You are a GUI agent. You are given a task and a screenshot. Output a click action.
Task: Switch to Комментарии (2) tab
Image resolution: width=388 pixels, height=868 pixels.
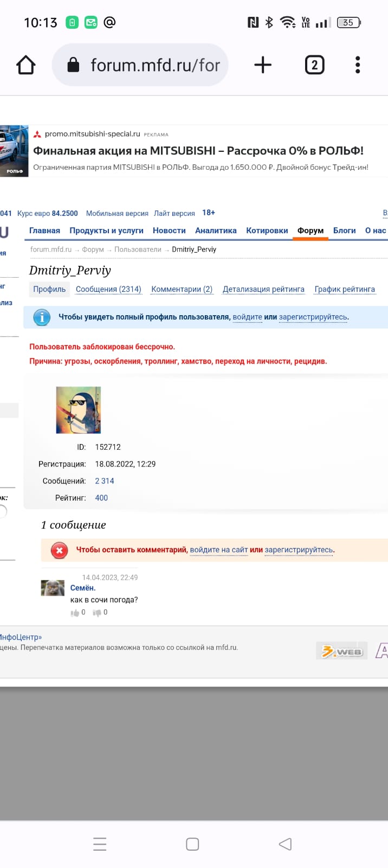[182, 289]
